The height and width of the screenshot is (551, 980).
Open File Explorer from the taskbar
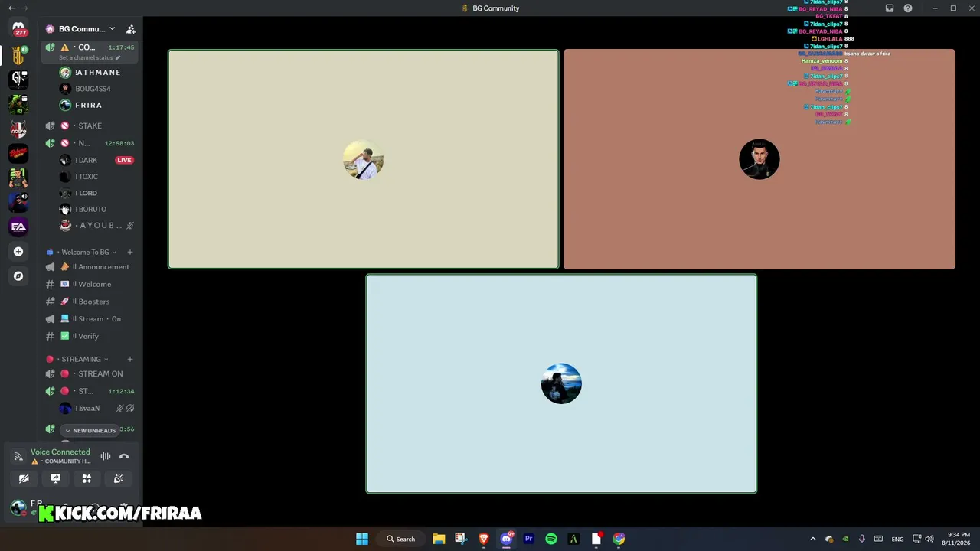coord(439,539)
